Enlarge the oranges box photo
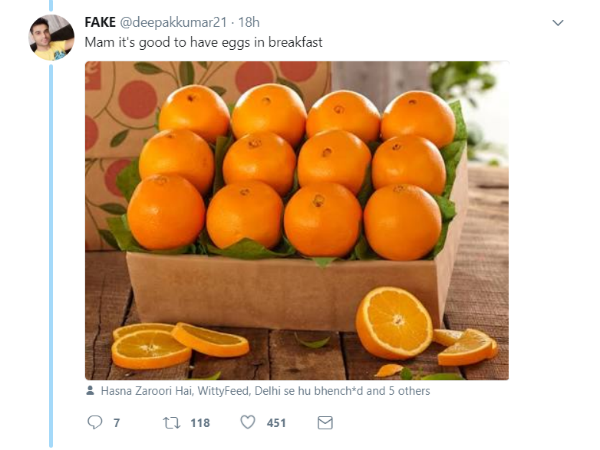 [x=296, y=220]
